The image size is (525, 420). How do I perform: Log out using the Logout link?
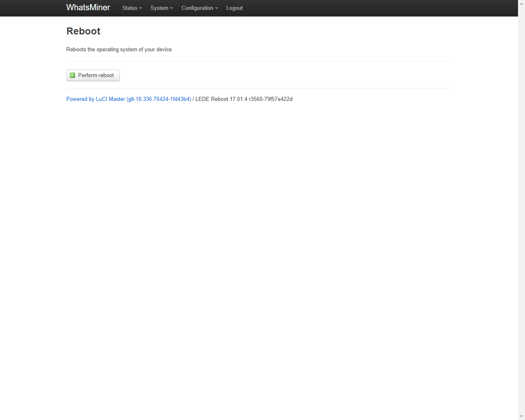coord(235,8)
